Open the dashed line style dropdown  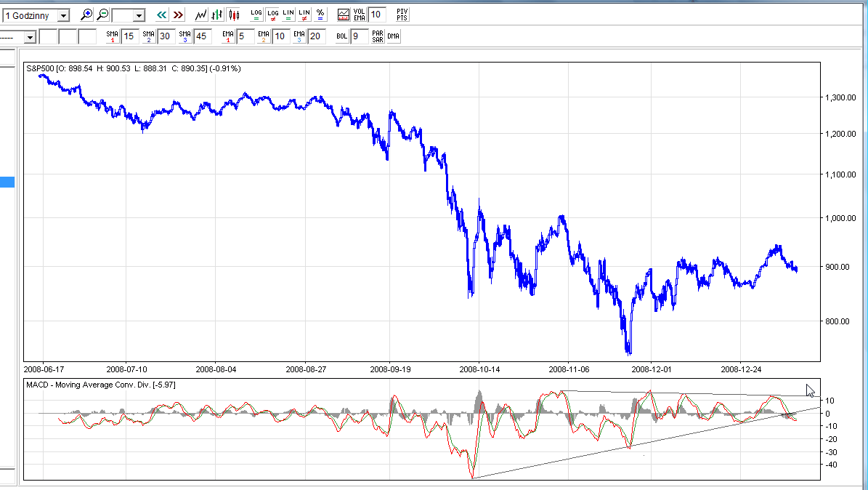30,37
